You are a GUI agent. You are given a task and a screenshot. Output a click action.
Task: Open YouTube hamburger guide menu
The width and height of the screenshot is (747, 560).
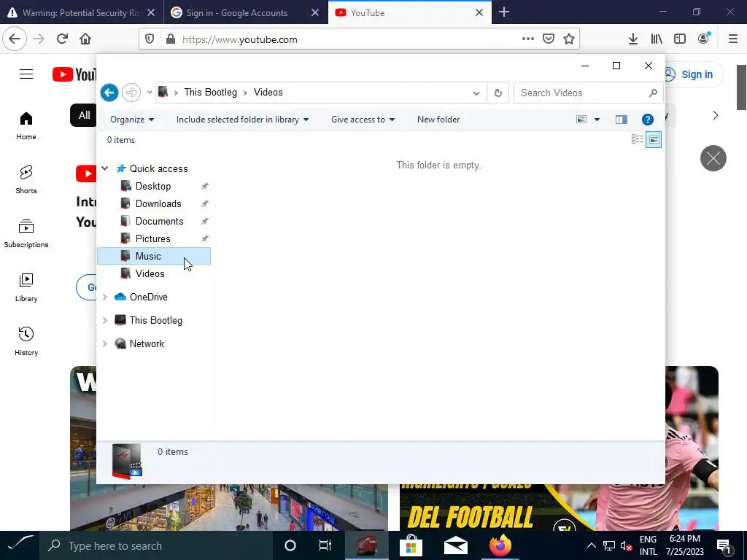click(x=26, y=74)
